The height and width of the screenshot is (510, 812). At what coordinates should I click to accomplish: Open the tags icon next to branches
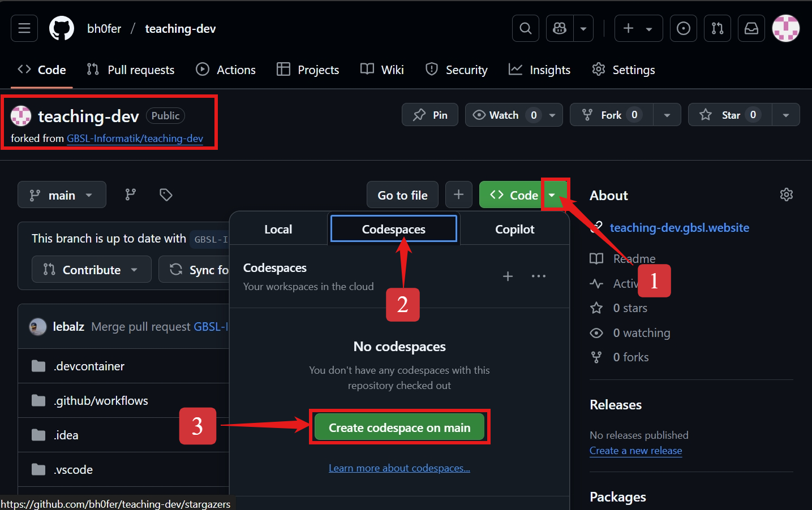click(x=166, y=195)
